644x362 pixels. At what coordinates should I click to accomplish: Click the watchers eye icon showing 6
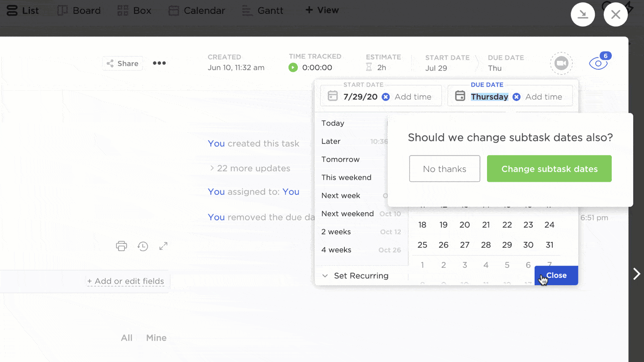coord(598,63)
